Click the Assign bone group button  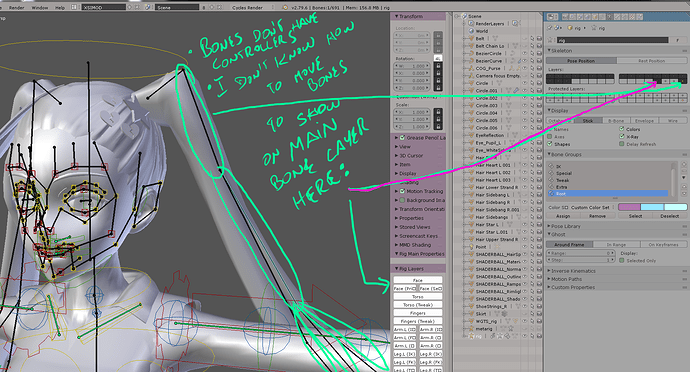tap(563, 216)
